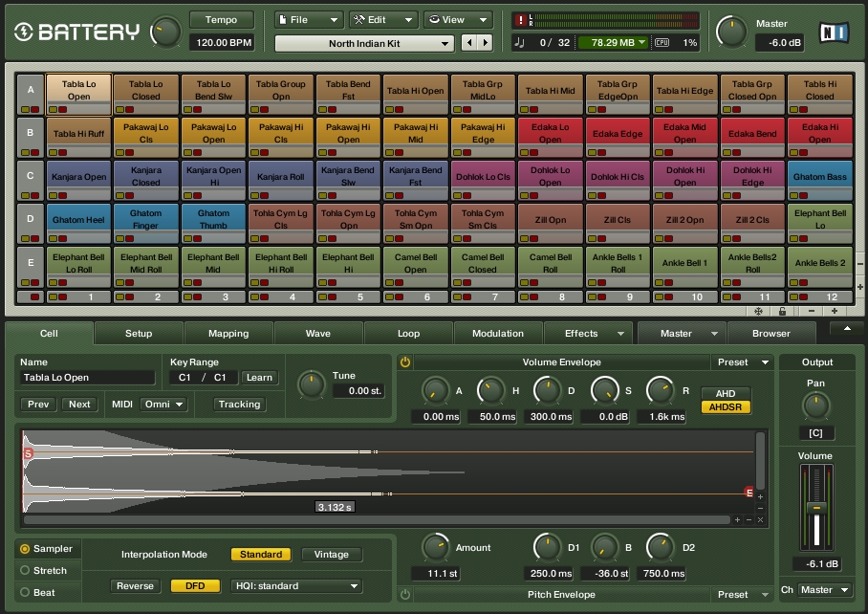Switch envelope type to AHD
The image size is (868, 614).
coord(726,393)
